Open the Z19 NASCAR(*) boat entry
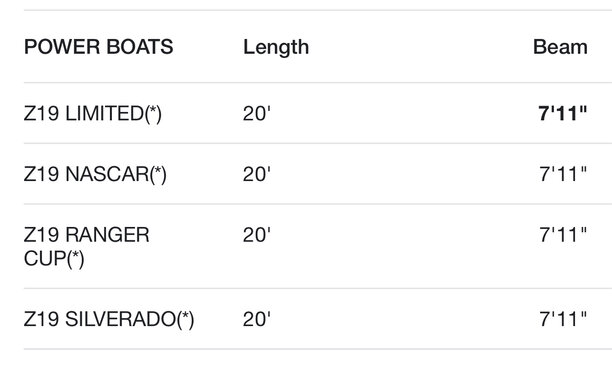This screenshot has width=612, height=370. (95, 174)
